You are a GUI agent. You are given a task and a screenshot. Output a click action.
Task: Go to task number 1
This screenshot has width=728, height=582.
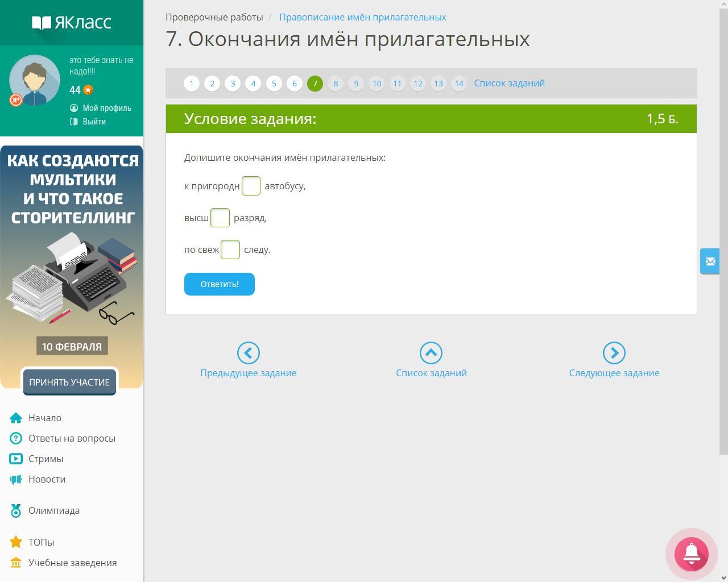tap(192, 84)
